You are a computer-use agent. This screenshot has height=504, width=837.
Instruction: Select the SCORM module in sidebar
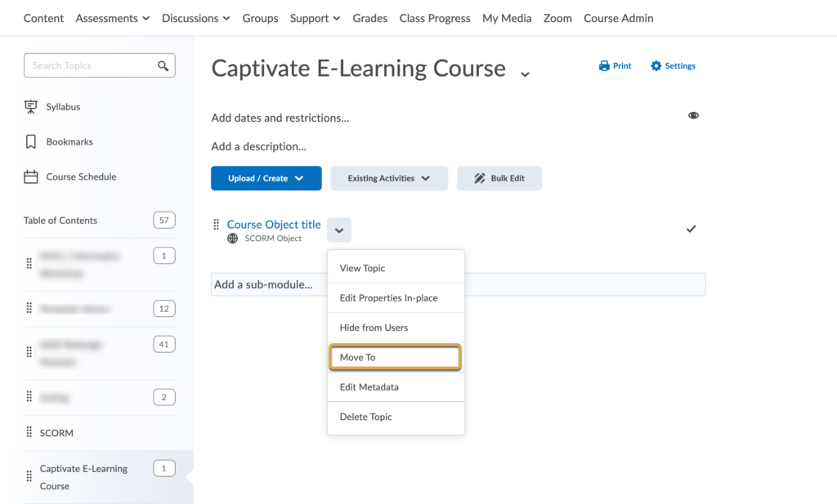click(x=56, y=433)
